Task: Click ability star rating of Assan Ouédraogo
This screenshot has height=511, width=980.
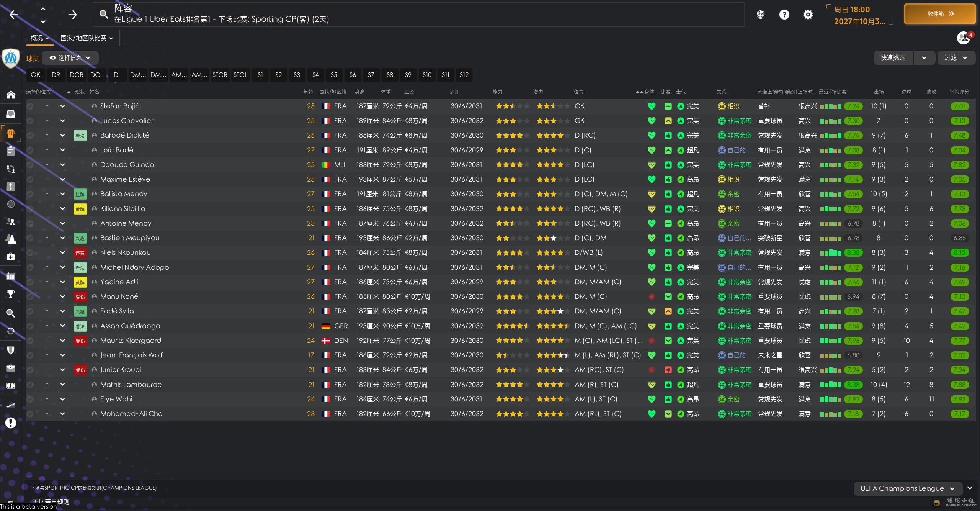Action: [x=513, y=326]
